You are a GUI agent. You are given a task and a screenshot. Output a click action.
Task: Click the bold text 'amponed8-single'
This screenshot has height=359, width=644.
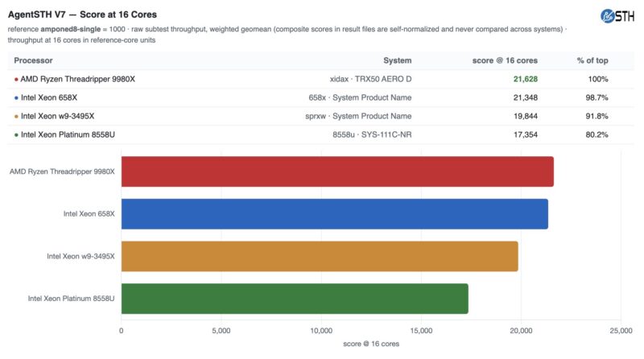[70, 29]
